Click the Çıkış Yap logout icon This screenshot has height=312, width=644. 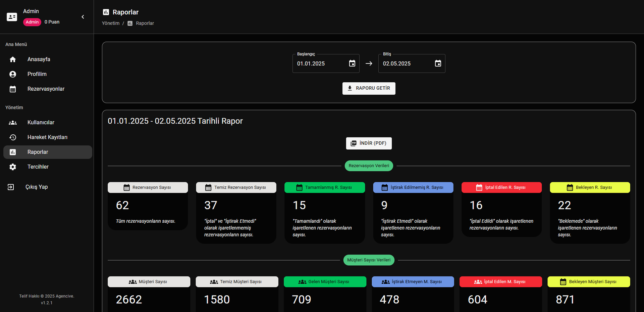click(x=11, y=187)
